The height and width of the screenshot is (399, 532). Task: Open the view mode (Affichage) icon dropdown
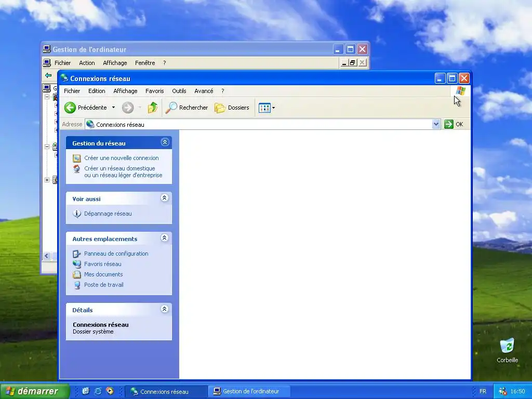pos(267,108)
